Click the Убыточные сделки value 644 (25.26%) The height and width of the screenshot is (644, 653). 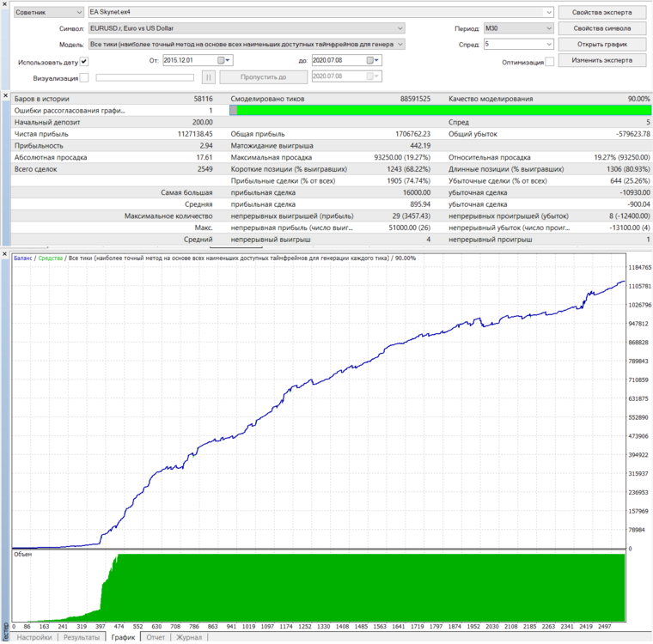click(630, 180)
